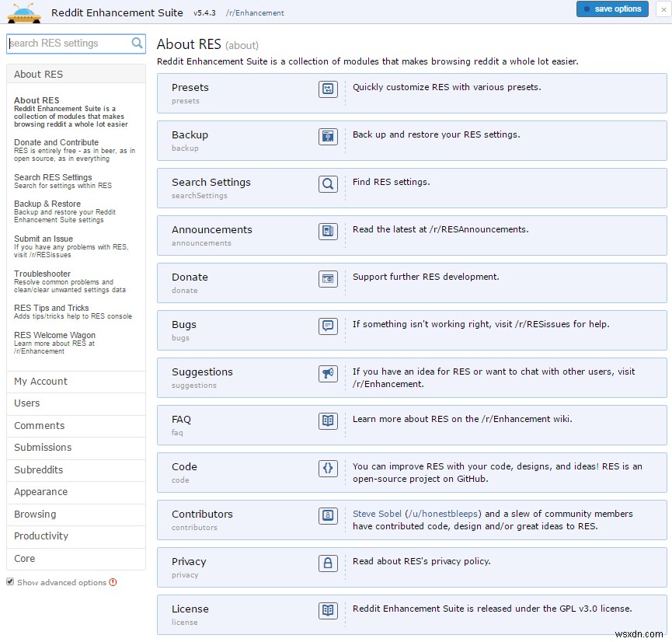Select RES Tips and Tricks in sidebar
This screenshot has width=672, height=642.
[73, 312]
